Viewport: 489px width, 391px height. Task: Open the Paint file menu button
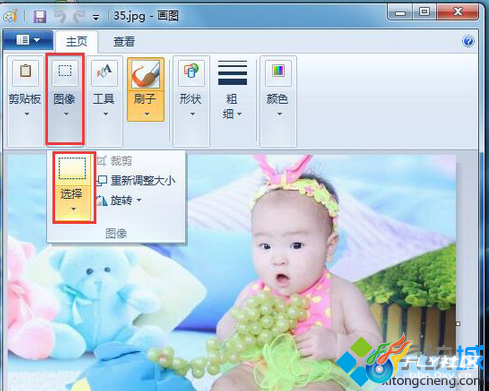(28, 40)
